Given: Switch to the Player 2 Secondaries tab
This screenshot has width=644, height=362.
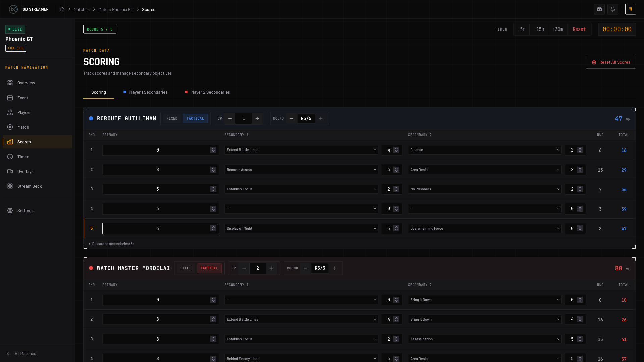Looking at the screenshot, I should click(x=210, y=92).
